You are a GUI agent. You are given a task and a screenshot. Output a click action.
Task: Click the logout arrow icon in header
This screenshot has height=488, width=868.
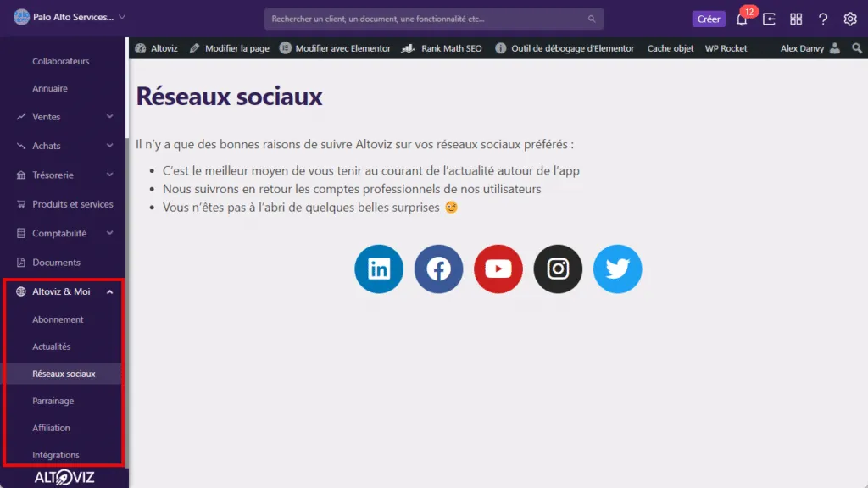[x=769, y=19]
